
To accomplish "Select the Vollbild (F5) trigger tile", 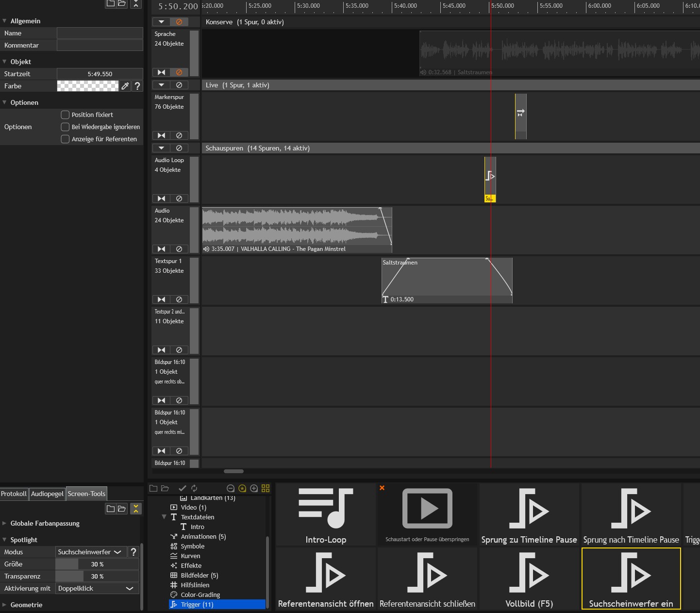I will [529, 579].
